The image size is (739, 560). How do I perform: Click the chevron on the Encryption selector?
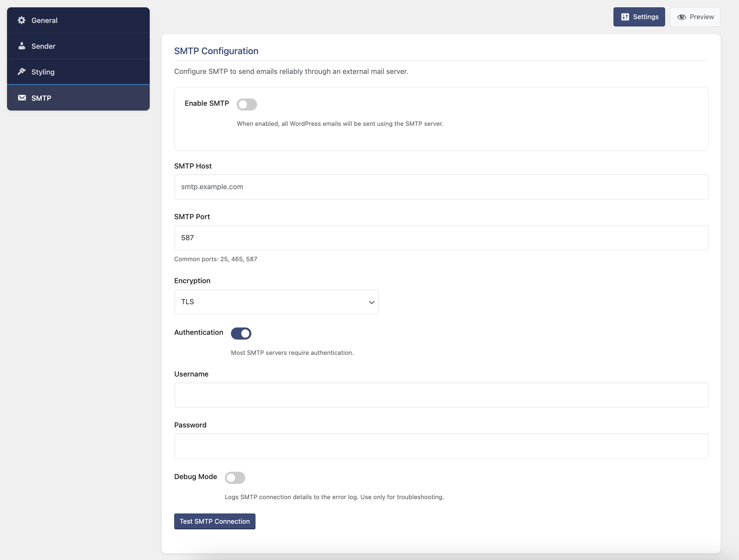click(x=371, y=302)
